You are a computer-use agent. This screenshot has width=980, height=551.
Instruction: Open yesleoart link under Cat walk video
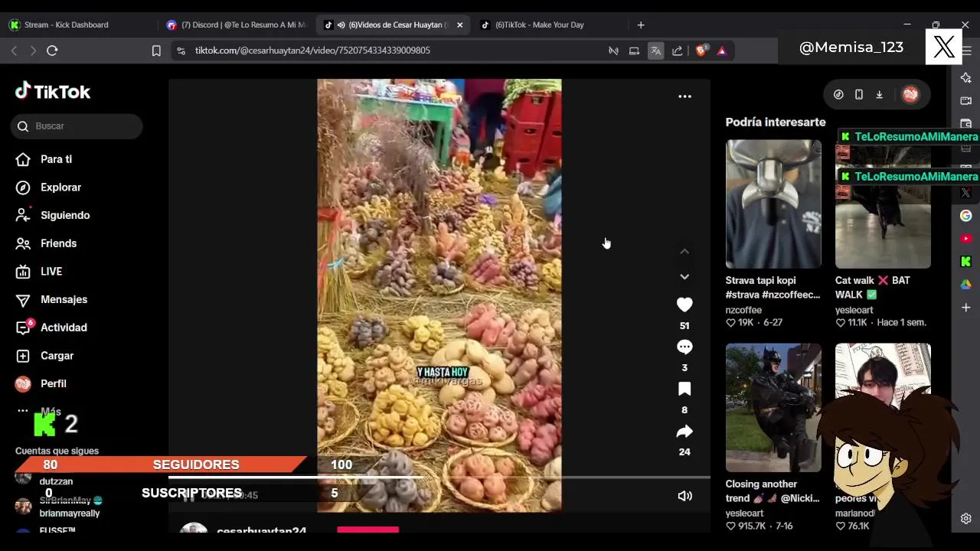(x=854, y=310)
